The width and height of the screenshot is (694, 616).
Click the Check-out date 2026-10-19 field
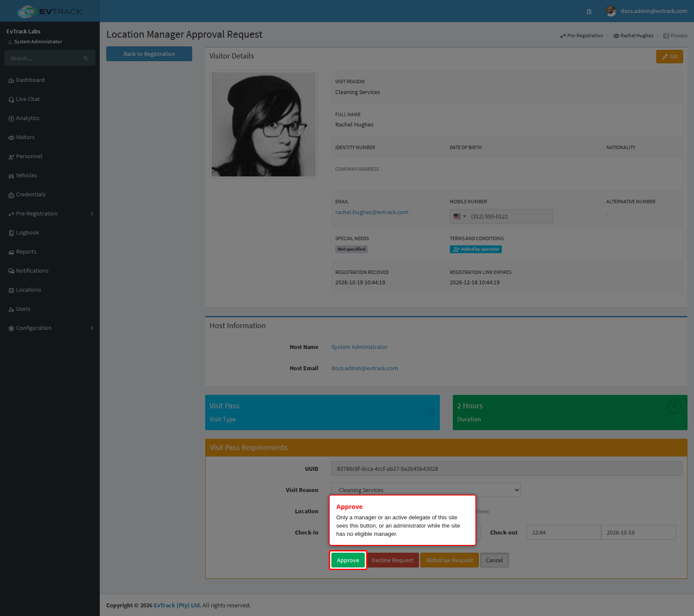tap(638, 532)
